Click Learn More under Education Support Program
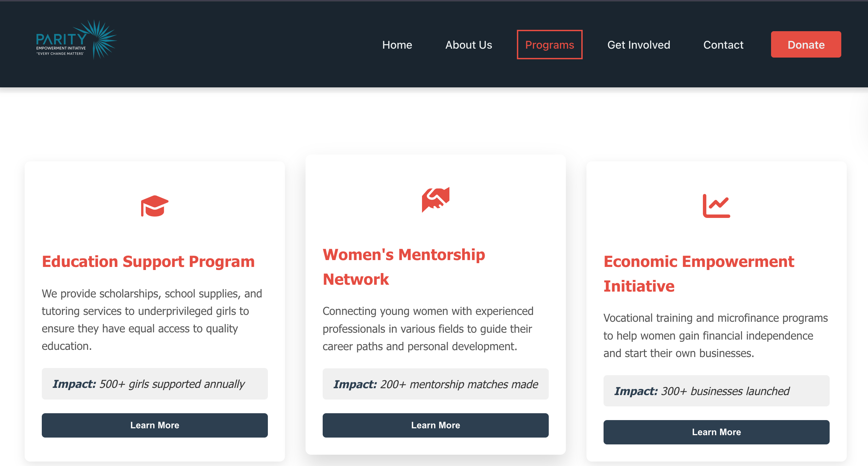Viewport: 868px width, 466px height. coord(154,425)
